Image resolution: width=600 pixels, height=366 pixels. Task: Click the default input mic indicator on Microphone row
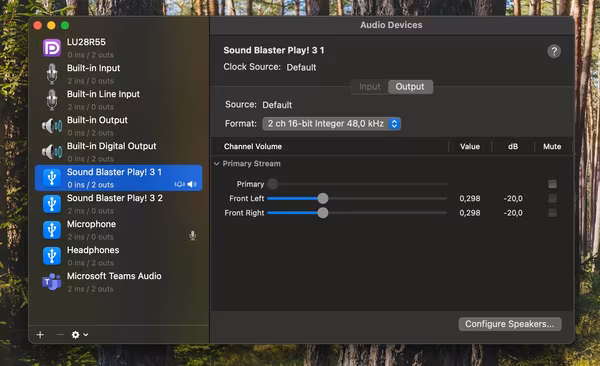click(x=192, y=235)
